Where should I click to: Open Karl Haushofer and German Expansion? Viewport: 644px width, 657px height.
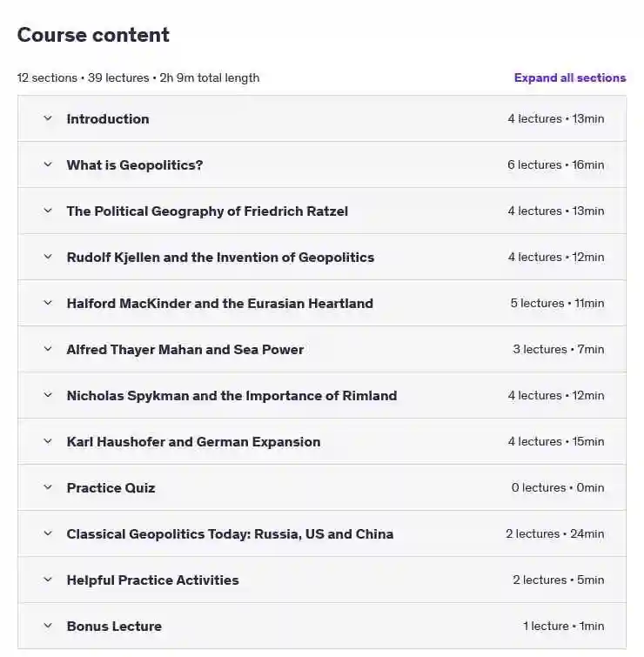(193, 442)
